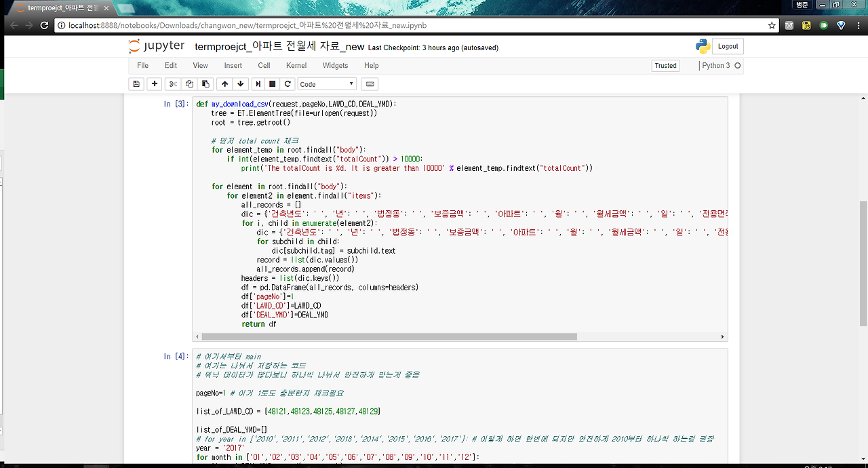This screenshot has height=468, width=868.
Task: Move selected cell down arrow
Action: tap(240, 84)
